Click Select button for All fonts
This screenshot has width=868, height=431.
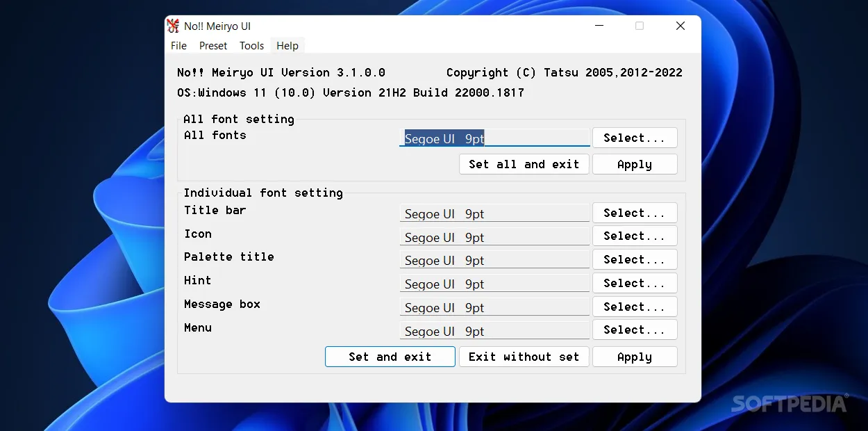coord(634,138)
